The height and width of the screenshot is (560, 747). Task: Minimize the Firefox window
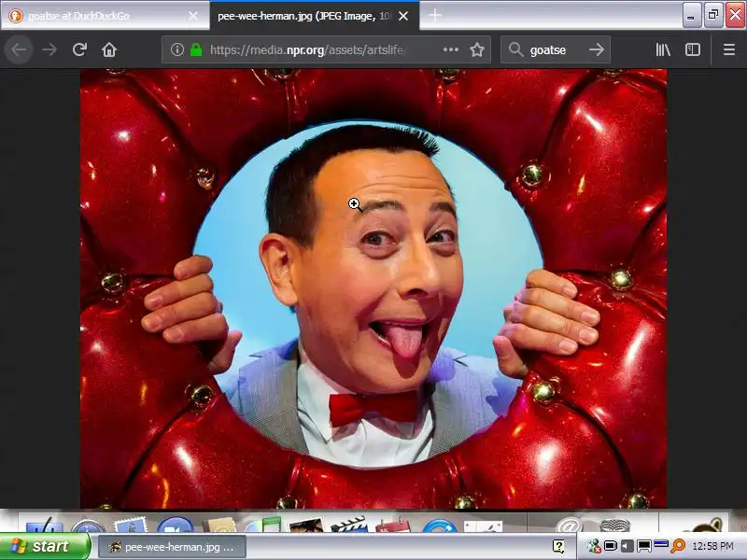(x=691, y=16)
